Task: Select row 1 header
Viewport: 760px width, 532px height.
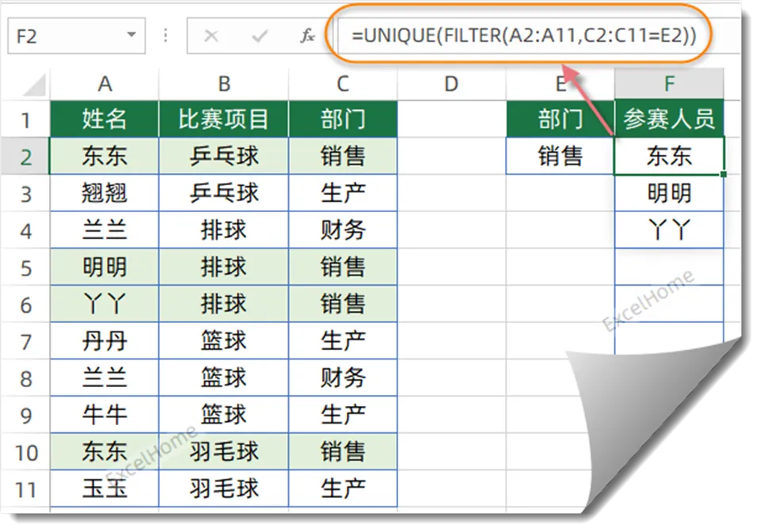Action: point(25,120)
